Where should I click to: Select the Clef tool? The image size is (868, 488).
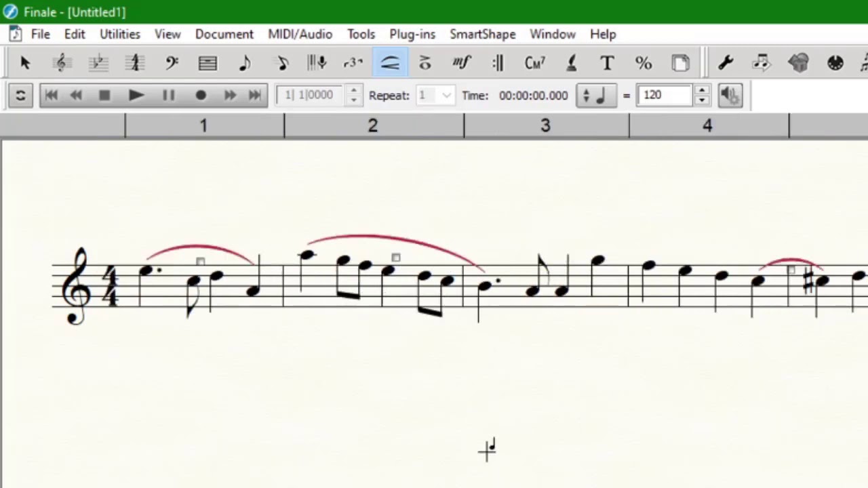click(x=172, y=63)
